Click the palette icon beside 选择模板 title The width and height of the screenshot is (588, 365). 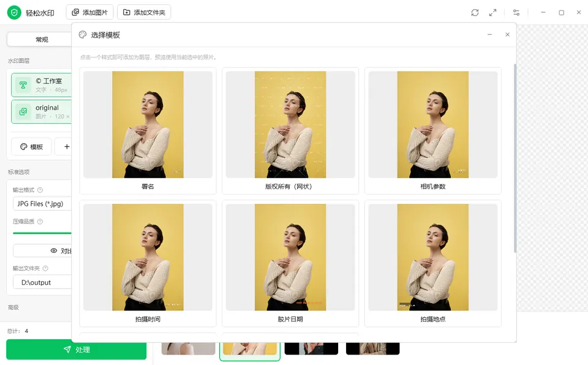point(83,35)
